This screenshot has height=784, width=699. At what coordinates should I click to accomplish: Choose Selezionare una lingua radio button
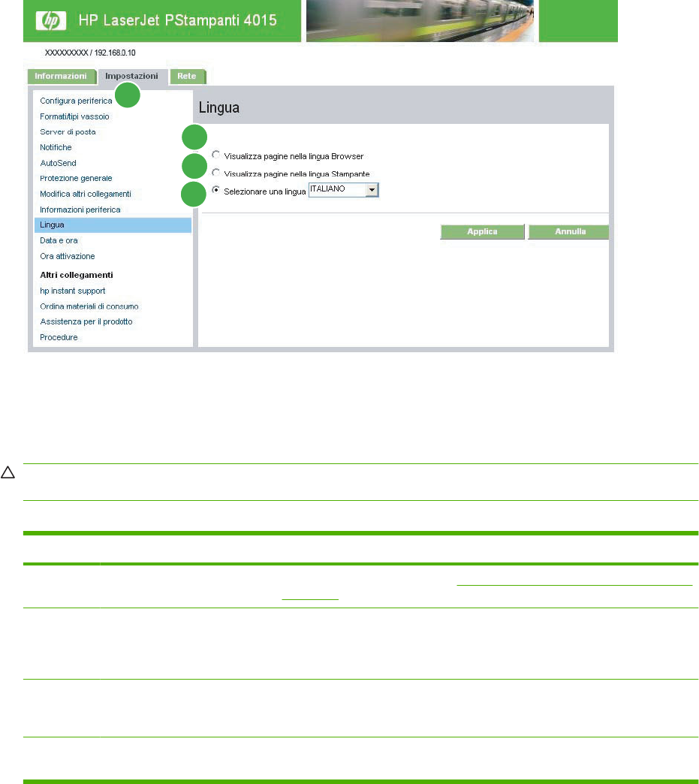click(x=215, y=189)
